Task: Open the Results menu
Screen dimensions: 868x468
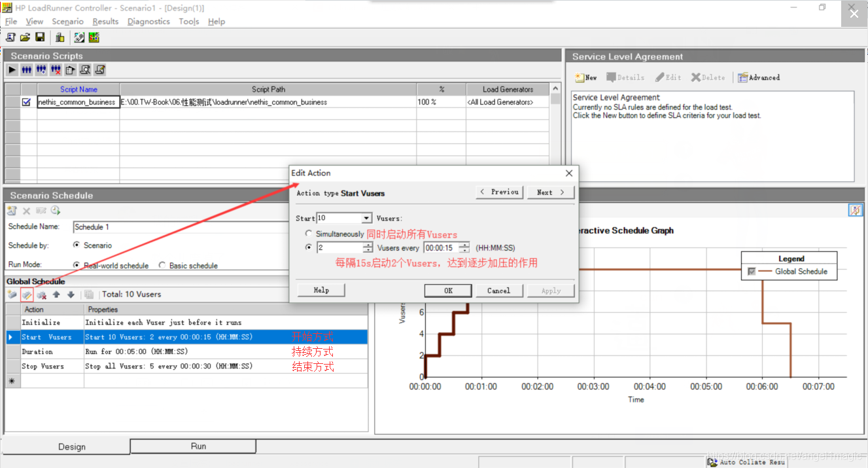Action: click(105, 22)
